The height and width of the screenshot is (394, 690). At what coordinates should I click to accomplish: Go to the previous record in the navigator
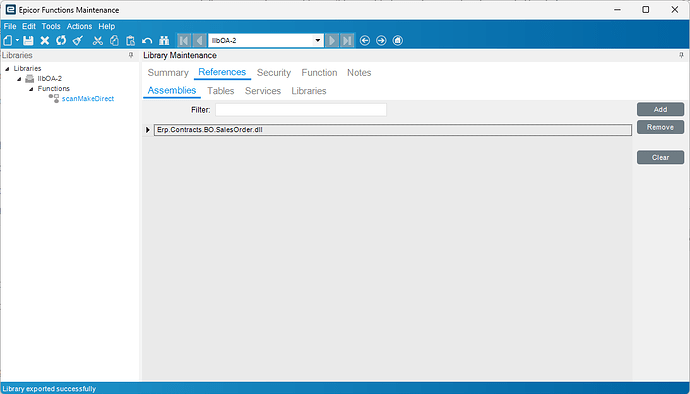(199, 41)
